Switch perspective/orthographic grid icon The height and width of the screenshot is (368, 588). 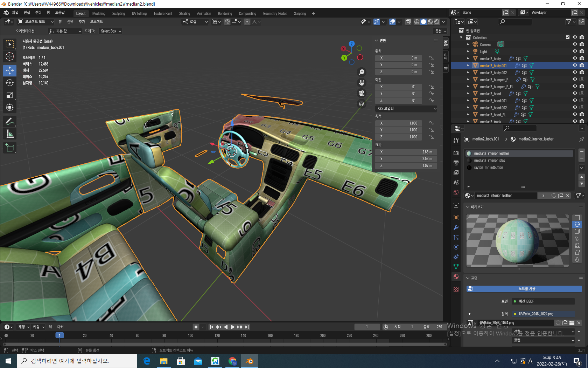[362, 104]
